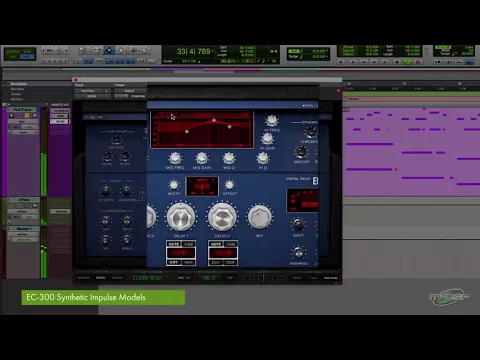Image resolution: width=480 pixels, height=360 pixels.
Task: Click the large DELAY 2 knob
Action: 222,217
